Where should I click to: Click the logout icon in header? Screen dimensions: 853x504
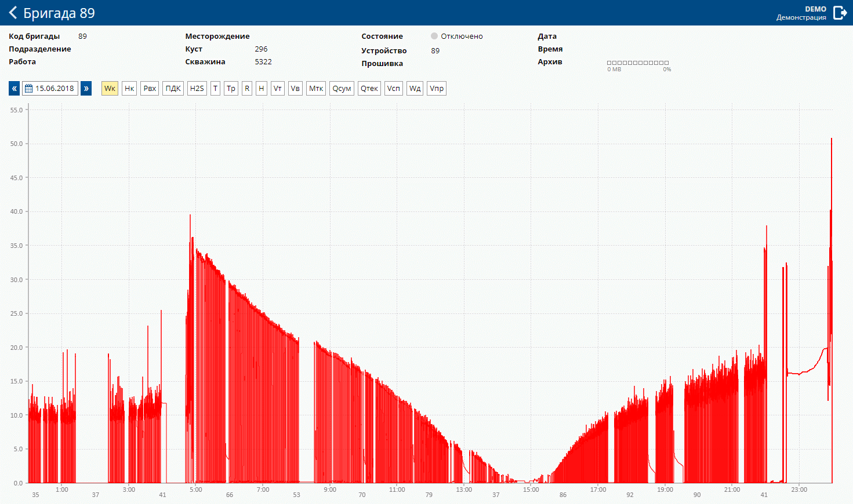pos(840,13)
